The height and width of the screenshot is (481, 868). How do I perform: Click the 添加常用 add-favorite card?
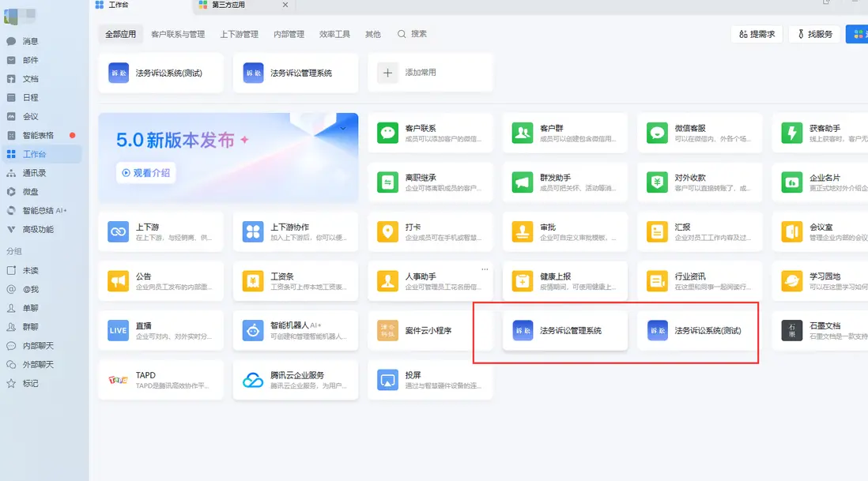point(430,73)
